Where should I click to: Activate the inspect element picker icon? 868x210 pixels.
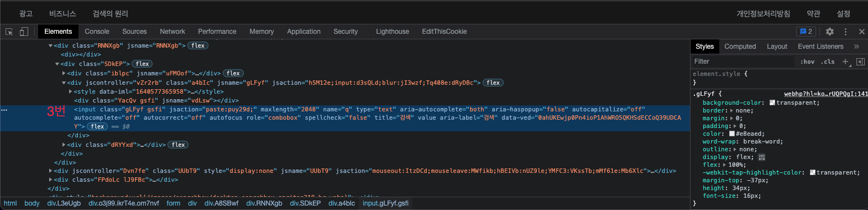coord(9,32)
